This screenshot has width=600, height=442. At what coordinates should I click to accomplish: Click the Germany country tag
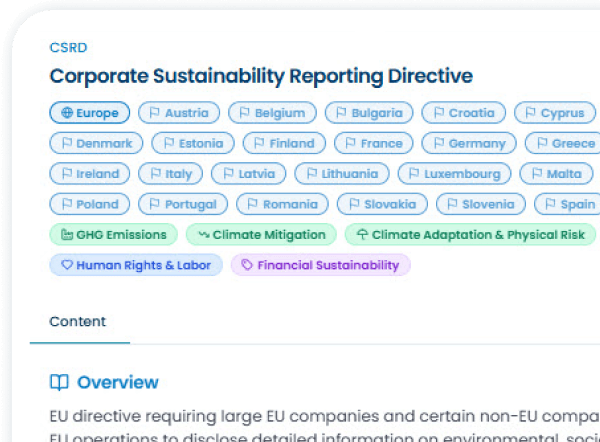point(469,143)
